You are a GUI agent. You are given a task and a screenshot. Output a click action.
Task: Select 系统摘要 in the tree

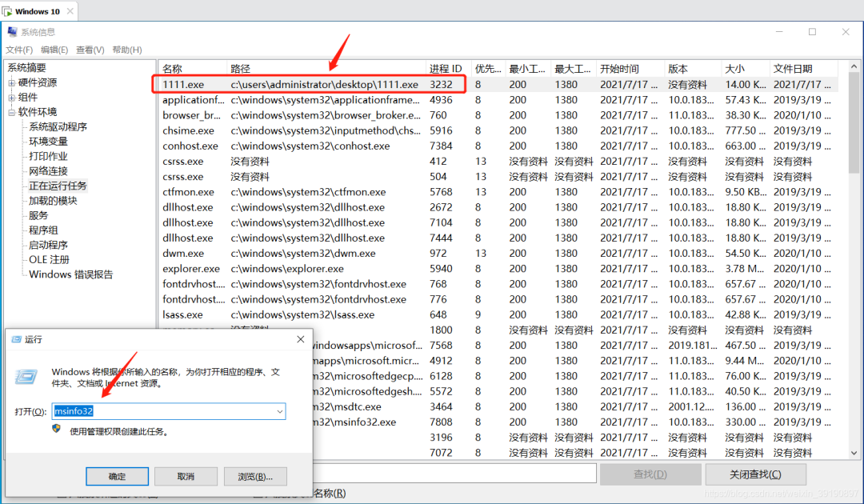tap(26, 68)
